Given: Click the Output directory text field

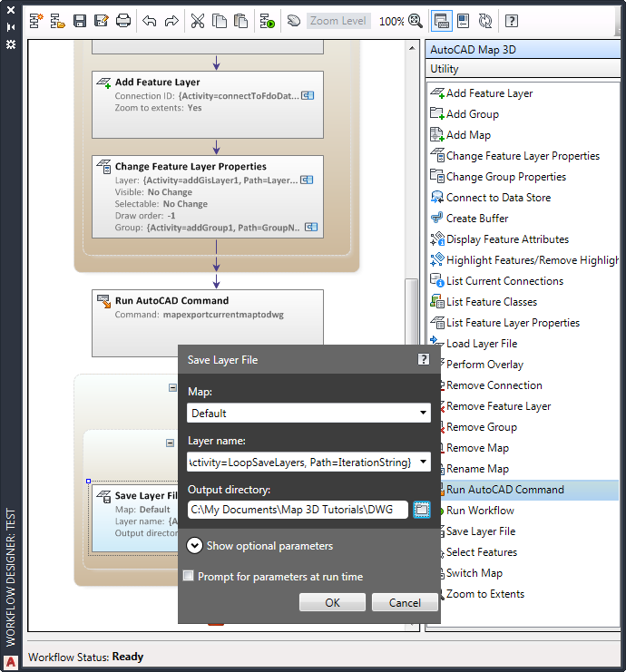Looking at the screenshot, I should click(298, 510).
